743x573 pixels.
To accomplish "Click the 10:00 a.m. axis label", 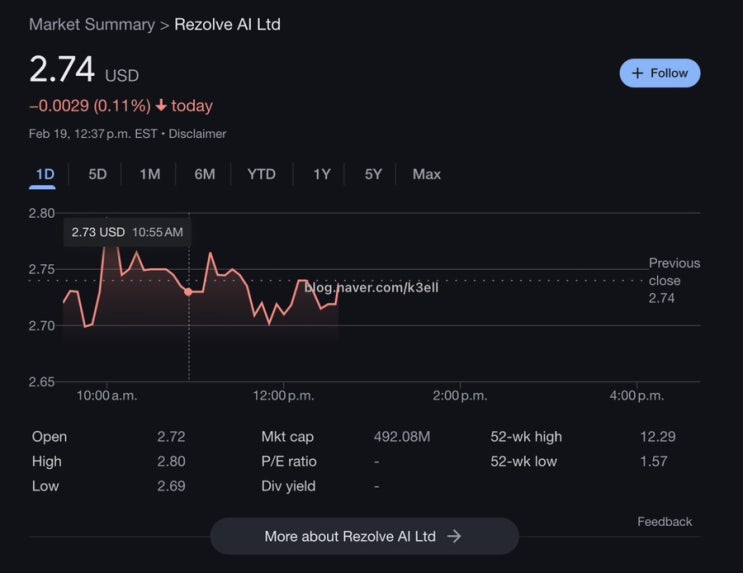I will tap(107, 396).
